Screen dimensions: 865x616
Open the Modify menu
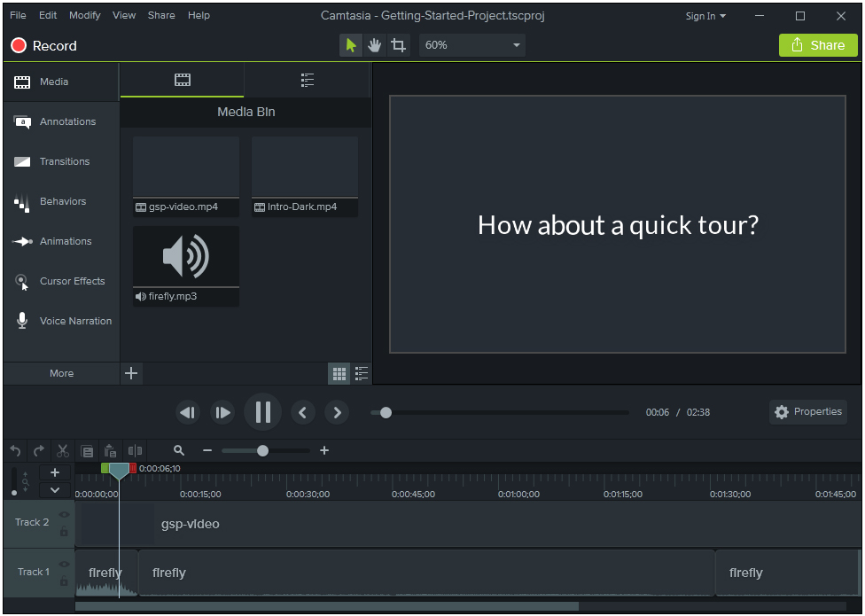(84, 15)
